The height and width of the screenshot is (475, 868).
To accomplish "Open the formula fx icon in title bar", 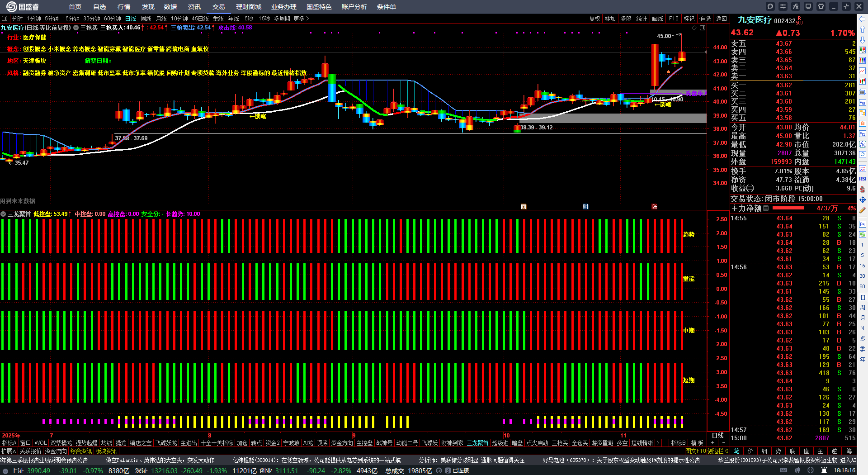I will tap(796, 6).
